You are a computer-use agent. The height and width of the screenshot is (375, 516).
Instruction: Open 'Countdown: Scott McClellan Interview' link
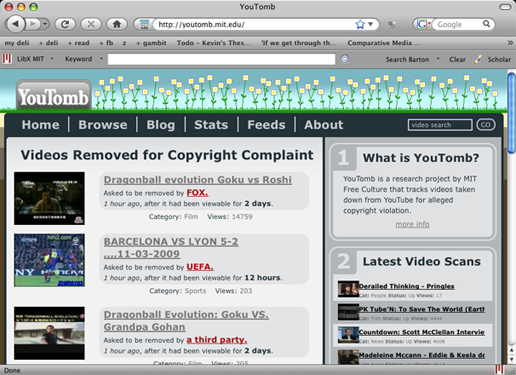[x=422, y=332]
